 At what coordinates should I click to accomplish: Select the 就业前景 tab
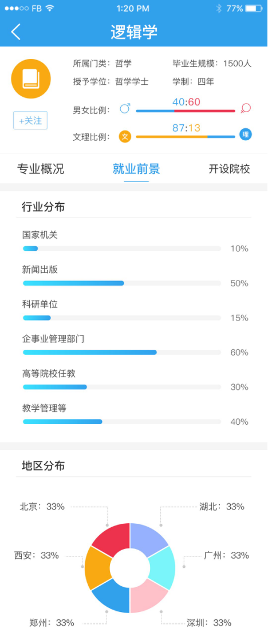tap(136, 169)
